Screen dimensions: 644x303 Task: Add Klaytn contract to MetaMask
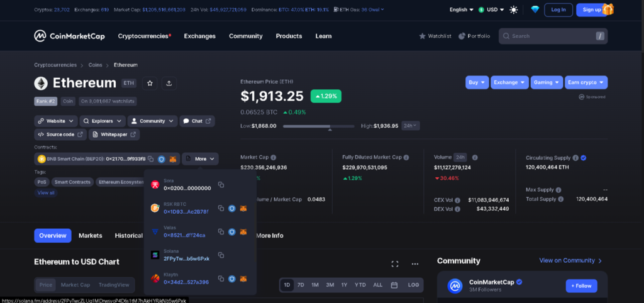coord(243,278)
